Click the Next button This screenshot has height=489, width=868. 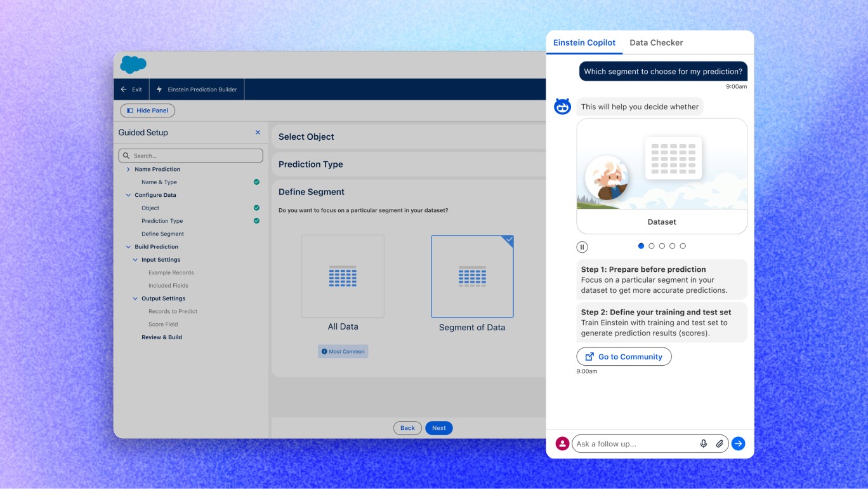(x=439, y=428)
